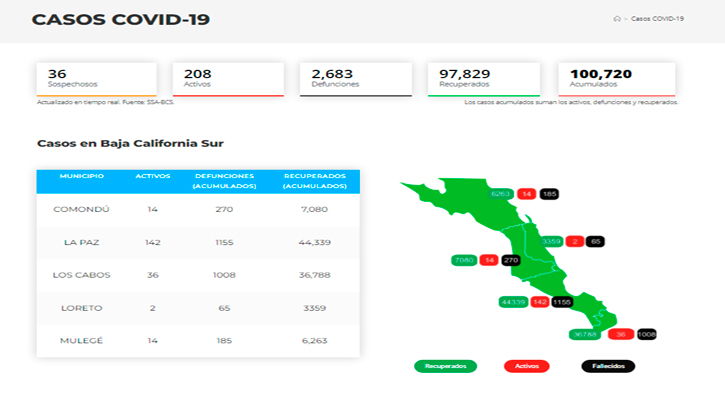Click green 7080 badge on the map
The image size is (725, 400).
coord(464,260)
